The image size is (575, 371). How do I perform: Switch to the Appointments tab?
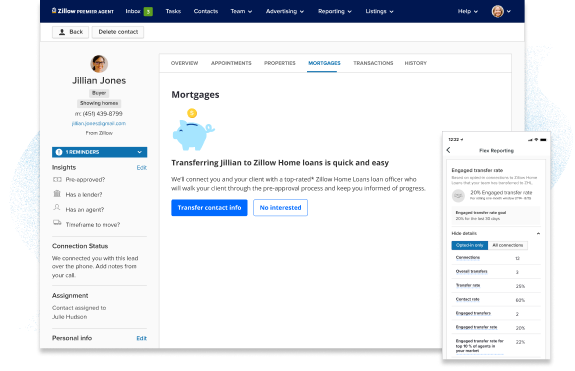pos(231,63)
